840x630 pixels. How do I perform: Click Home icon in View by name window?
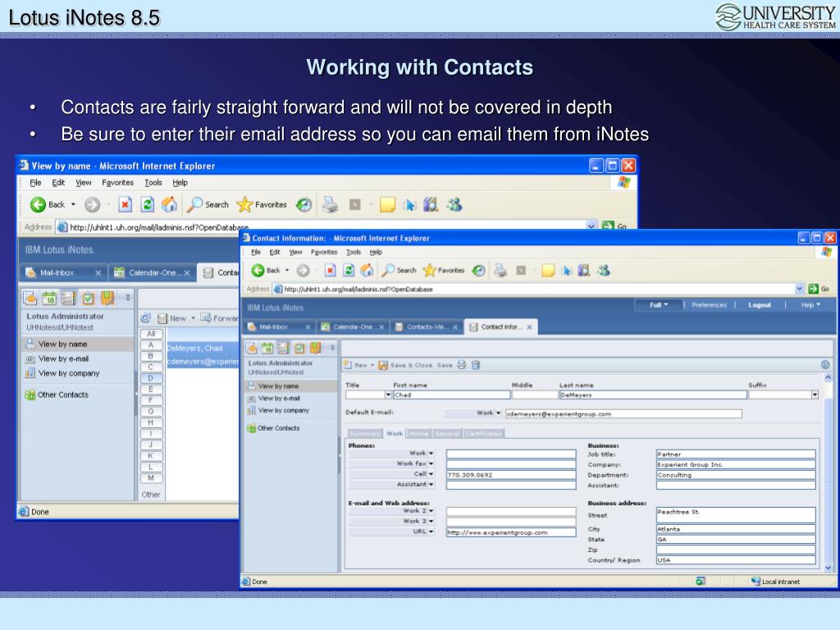pos(169,204)
